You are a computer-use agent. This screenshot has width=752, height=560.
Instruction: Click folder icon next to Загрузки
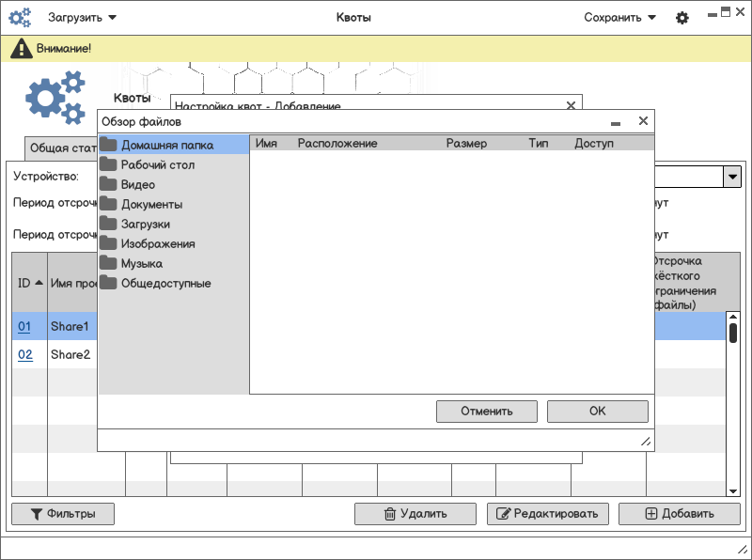(x=108, y=224)
